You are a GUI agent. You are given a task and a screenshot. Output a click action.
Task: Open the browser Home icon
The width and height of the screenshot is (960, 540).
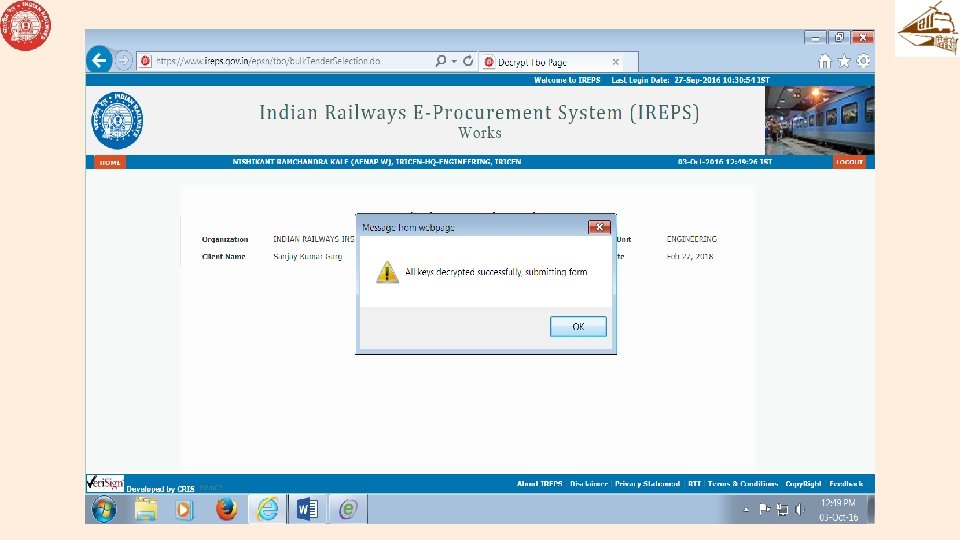point(825,61)
